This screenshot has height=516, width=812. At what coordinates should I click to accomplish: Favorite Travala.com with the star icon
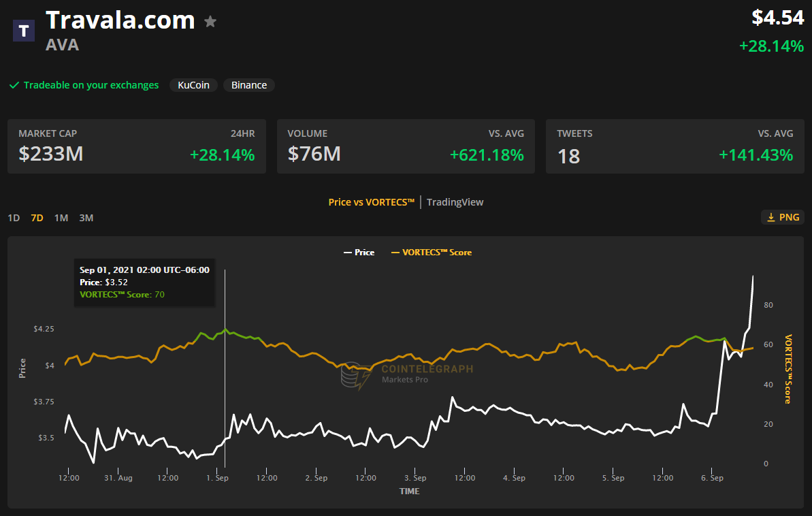pyautogui.click(x=210, y=22)
